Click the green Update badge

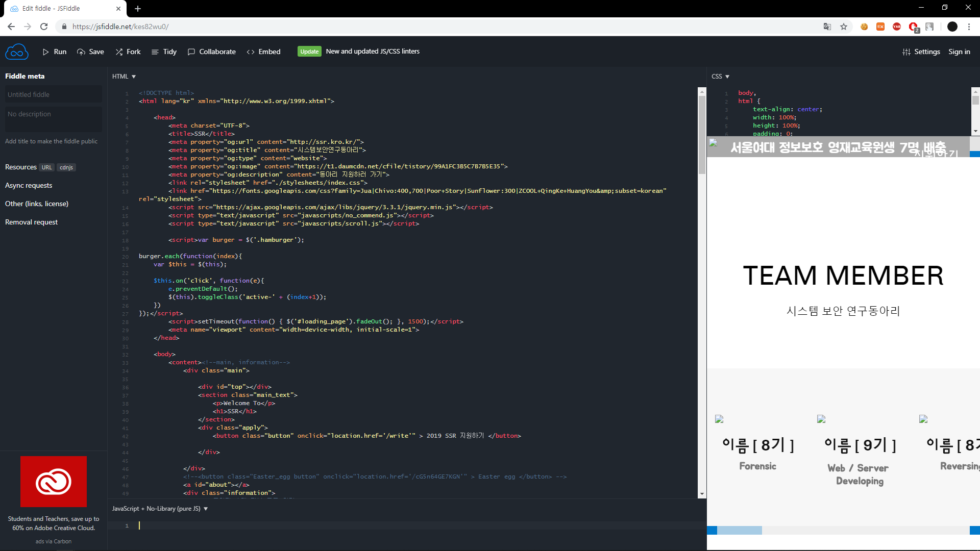coord(309,52)
